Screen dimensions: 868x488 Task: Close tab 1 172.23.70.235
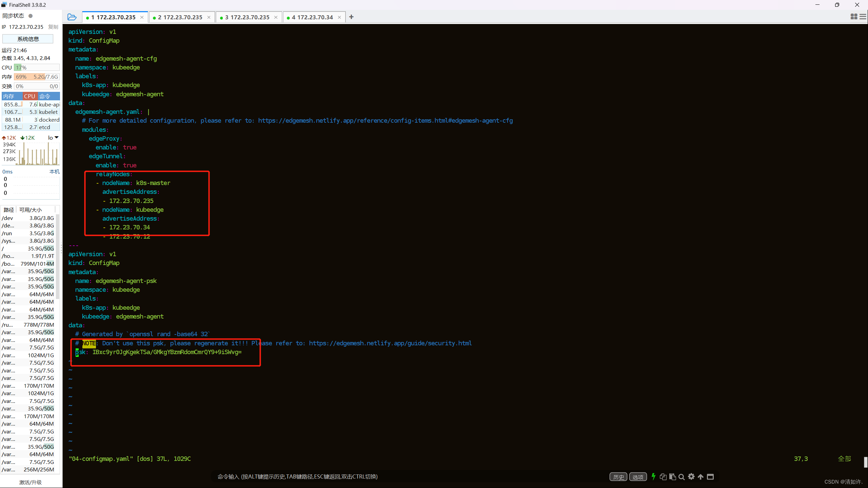pyautogui.click(x=142, y=17)
